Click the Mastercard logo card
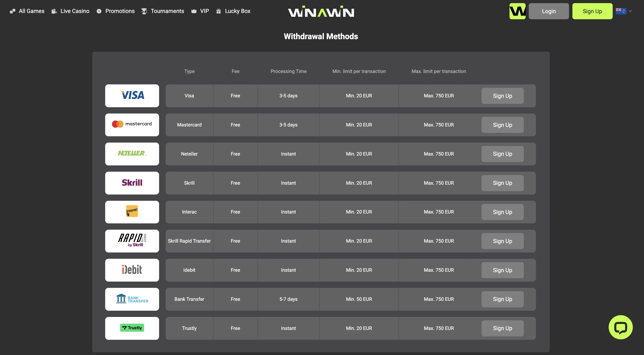Image resolution: width=644 pixels, height=355 pixels. [x=132, y=125]
